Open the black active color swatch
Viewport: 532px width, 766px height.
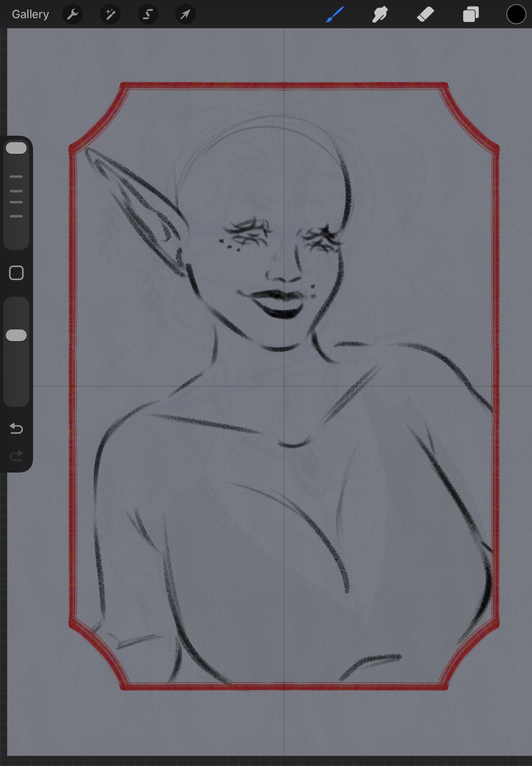516,15
